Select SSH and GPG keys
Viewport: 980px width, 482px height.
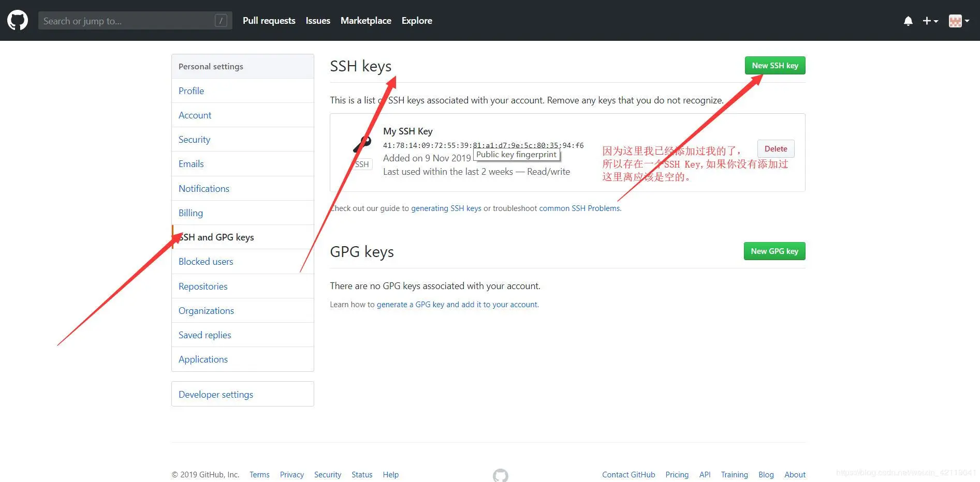tap(243, 237)
